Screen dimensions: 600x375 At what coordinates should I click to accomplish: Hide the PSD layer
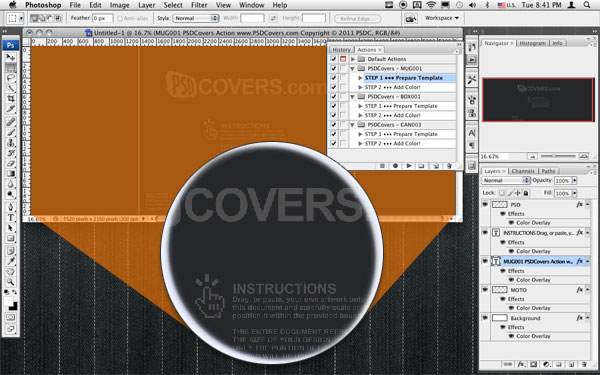485,205
